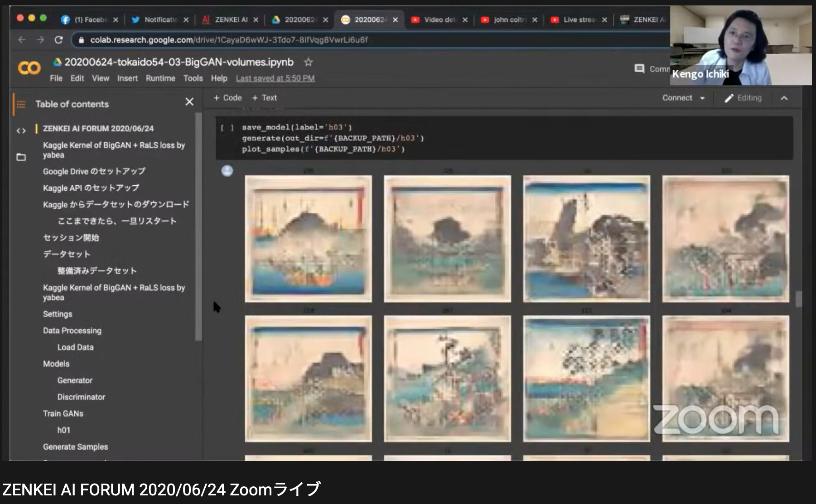Go to Generator section
Image resolution: width=816 pixels, height=504 pixels.
click(x=75, y=380)
